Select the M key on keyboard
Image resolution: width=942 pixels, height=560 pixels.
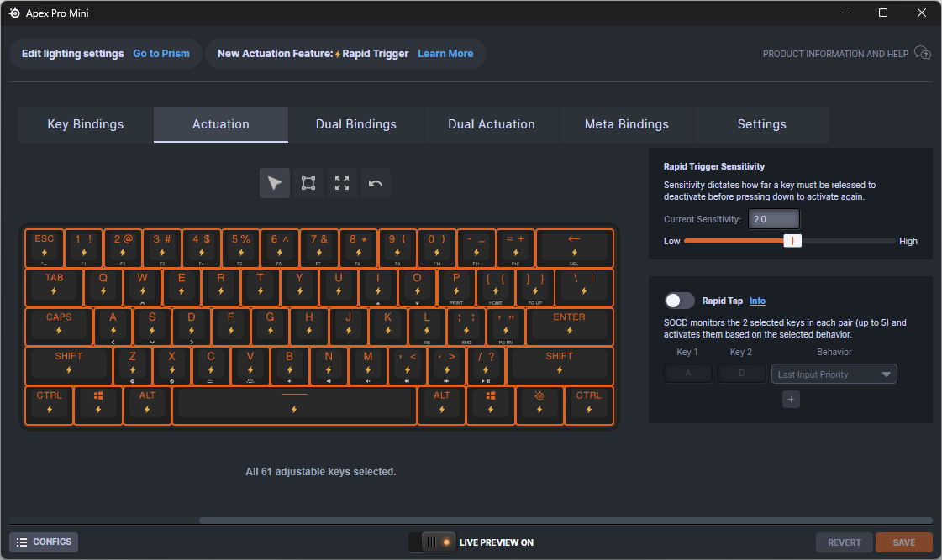point(368,365)
